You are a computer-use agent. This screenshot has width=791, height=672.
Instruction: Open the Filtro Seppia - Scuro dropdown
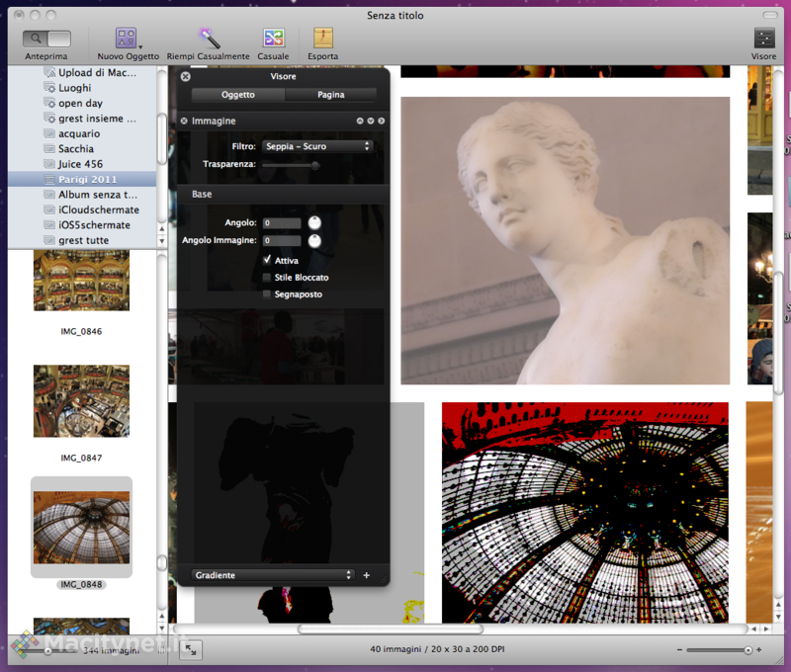click(x=317, y=146)
